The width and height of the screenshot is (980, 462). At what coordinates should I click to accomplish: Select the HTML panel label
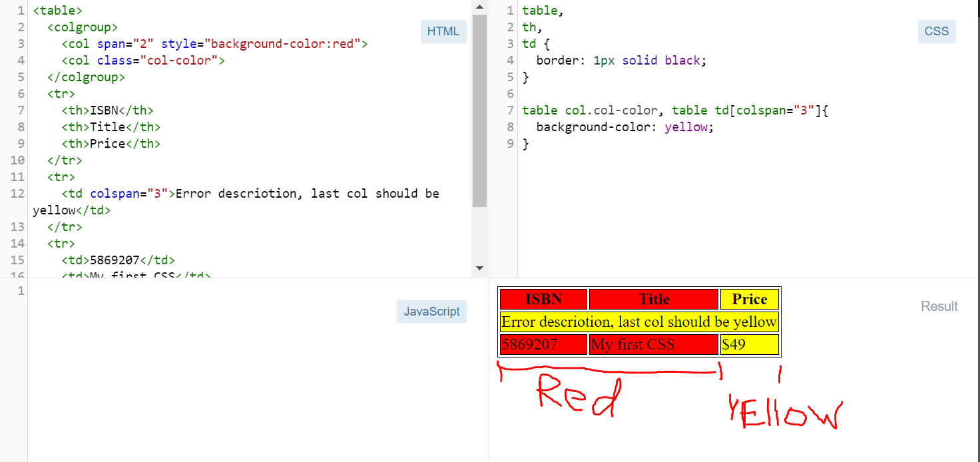click(443, 31)
